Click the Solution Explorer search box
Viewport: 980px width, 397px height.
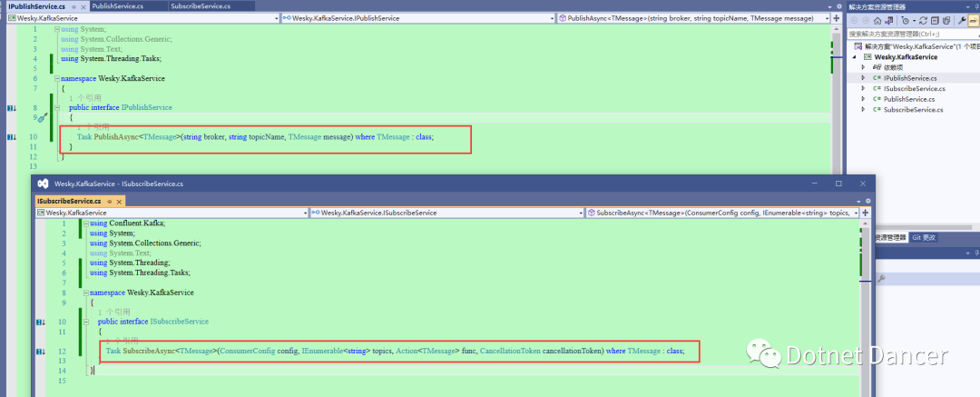point(912,34)
